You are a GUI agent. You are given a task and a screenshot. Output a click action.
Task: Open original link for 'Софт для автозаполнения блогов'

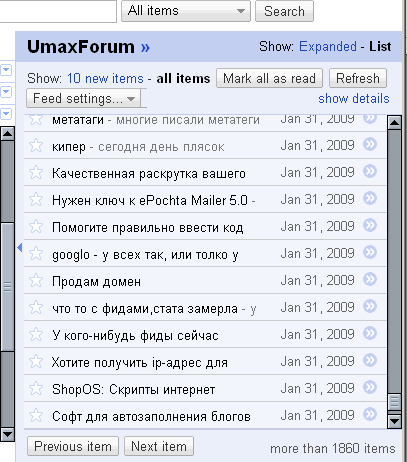[x=370, y=414]
